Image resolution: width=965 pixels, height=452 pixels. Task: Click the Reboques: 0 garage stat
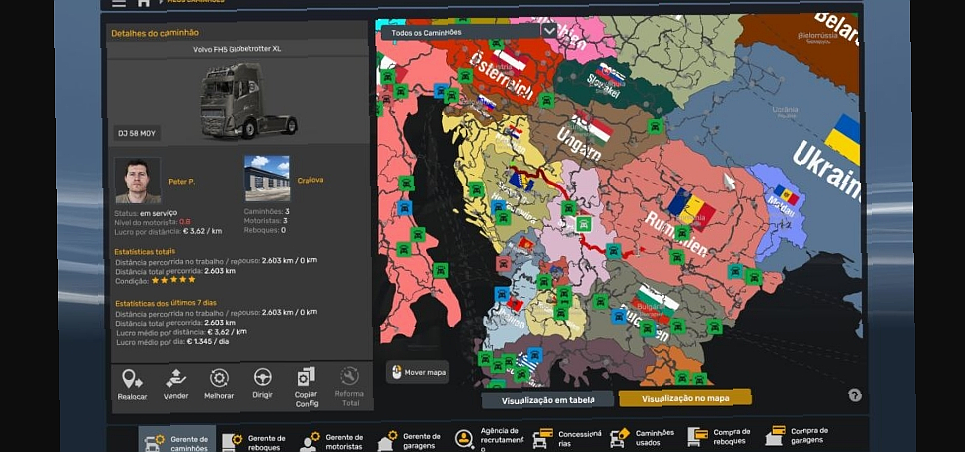coord(265,230)
